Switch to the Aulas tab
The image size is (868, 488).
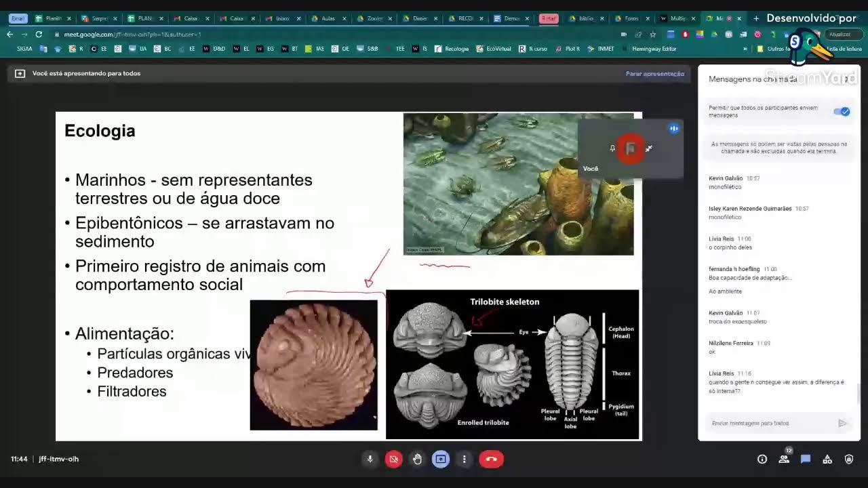[329, 18]
